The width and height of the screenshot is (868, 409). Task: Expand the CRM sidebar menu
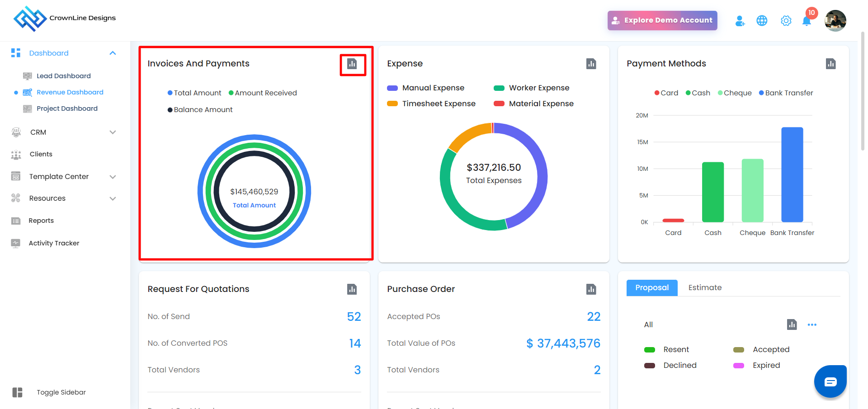coord(113,132)
